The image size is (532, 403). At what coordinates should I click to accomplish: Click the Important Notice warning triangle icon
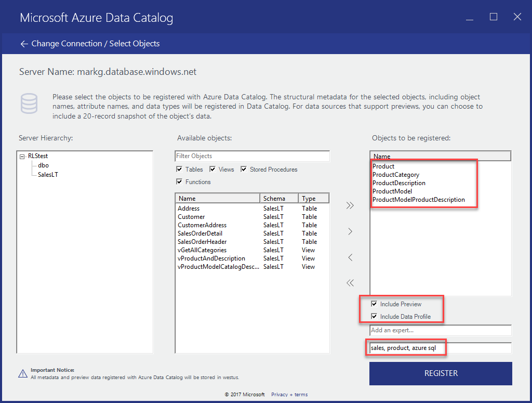click(23, 374)
